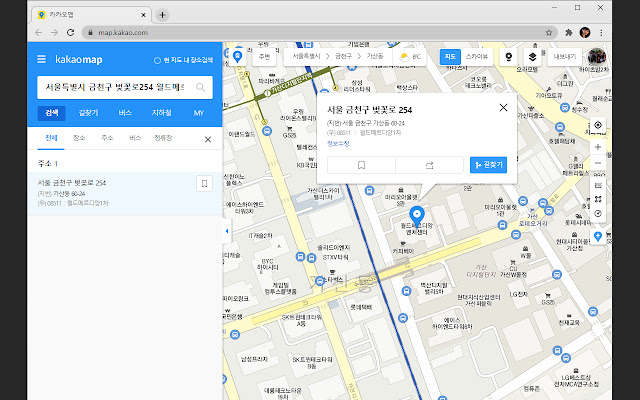Click the 주변 nearby button
Screen dimensions: 640x400
(264, 57)
